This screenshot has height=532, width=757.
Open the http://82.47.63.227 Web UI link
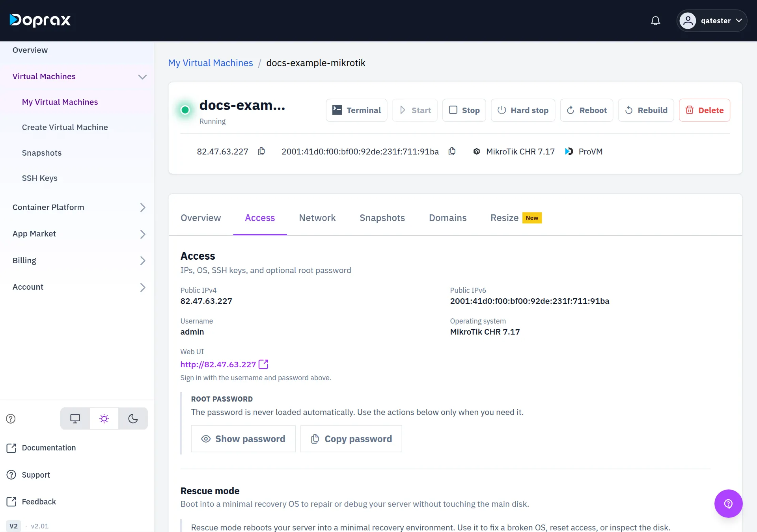tap(218, 365)
